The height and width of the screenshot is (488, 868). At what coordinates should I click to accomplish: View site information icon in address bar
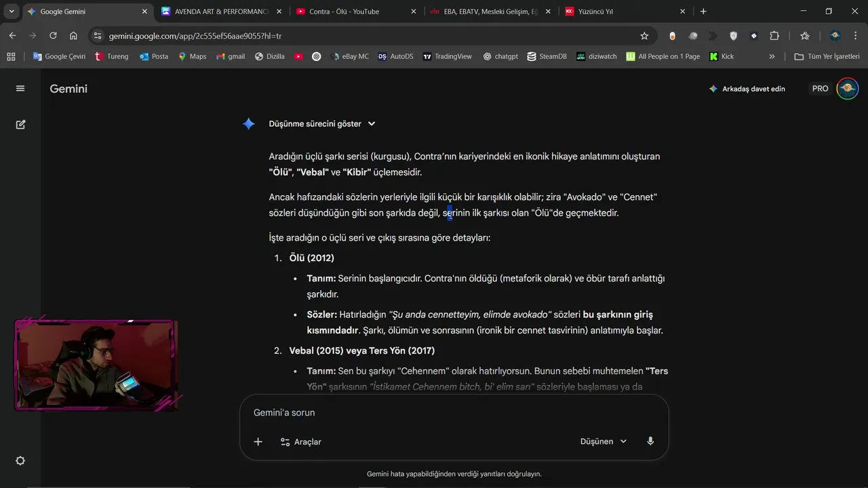[x=98, y=36]
